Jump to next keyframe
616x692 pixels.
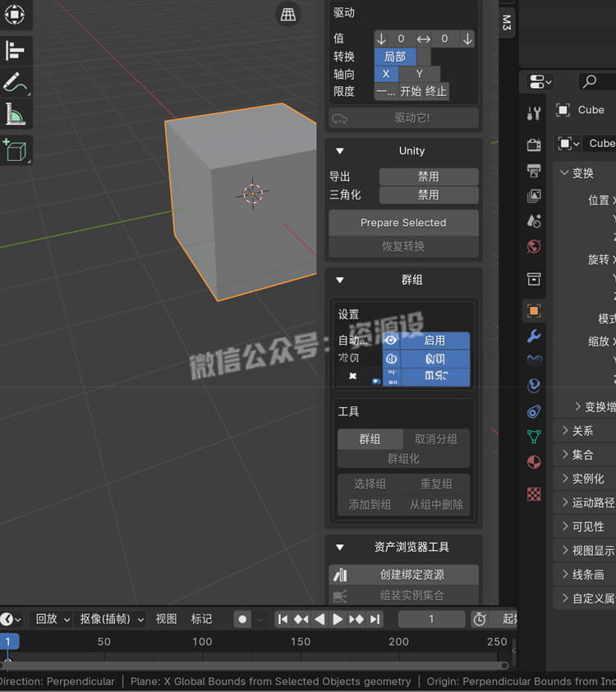point(356,619)
